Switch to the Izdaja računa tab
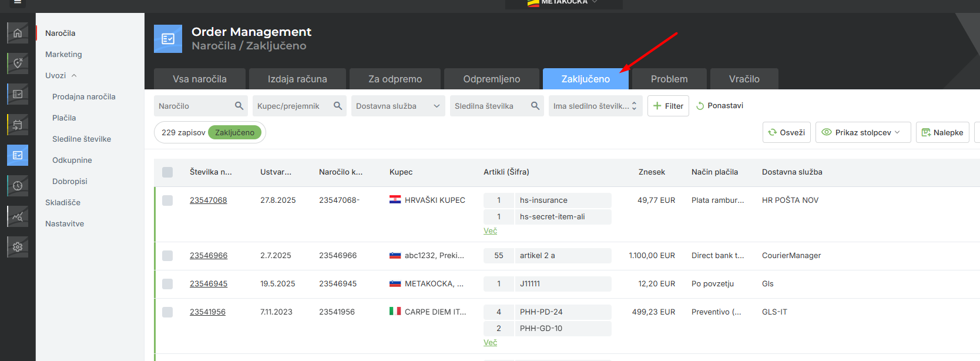The height and width of the screenshot is (361, 980). (297, 79)
